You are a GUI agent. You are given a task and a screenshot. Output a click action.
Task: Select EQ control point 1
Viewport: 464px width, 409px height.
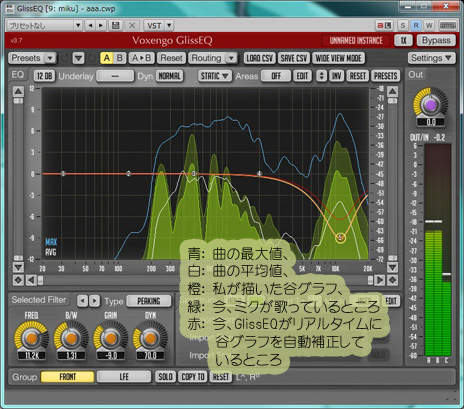pos(63,174)
